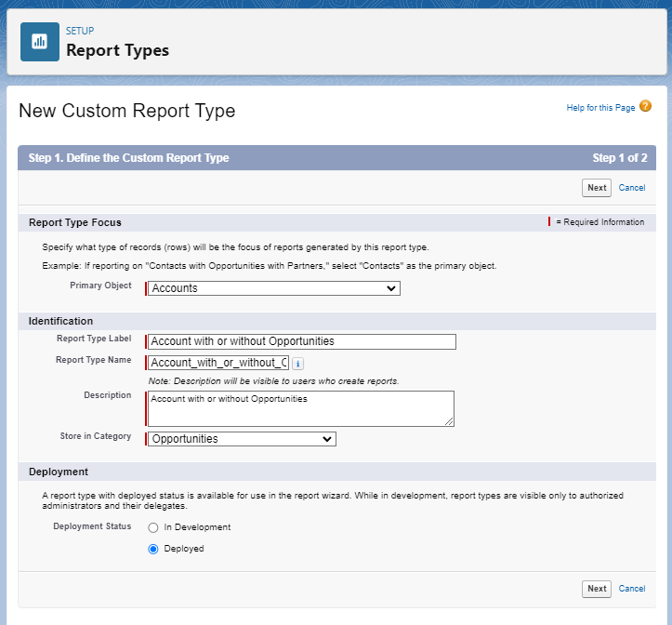Click the Report Type Label input field
The width and height of the screenshot is (672, 625).
[x=302, y=341]
